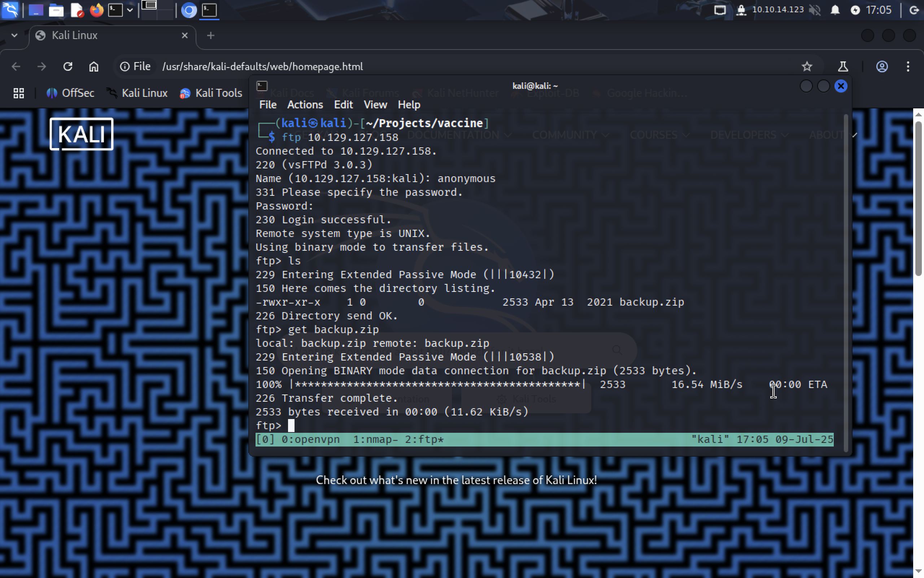
Task: Reload the homepage.html page
Action: point(67,66)
